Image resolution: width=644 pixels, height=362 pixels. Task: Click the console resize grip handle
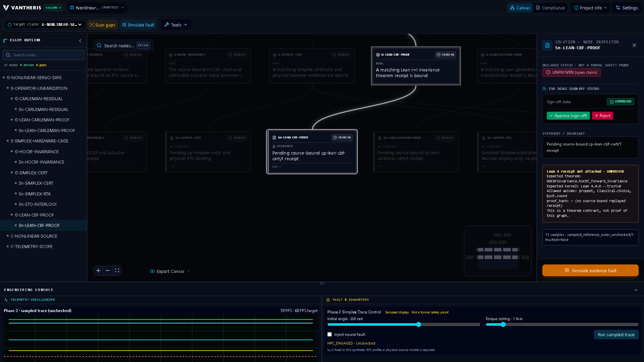322,283
